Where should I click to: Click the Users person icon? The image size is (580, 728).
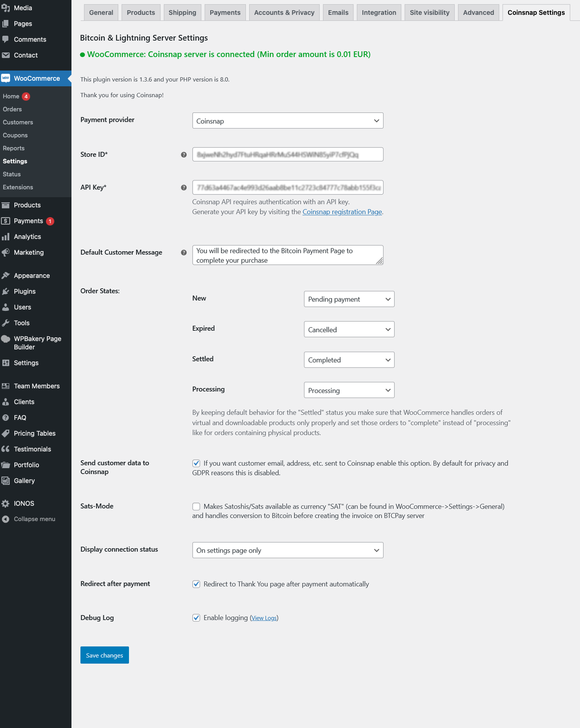coord(6,307)
